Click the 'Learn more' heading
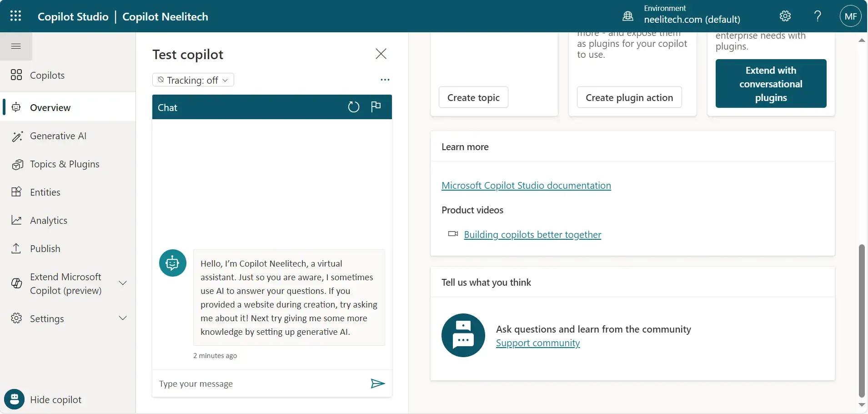 pos(465,146)
